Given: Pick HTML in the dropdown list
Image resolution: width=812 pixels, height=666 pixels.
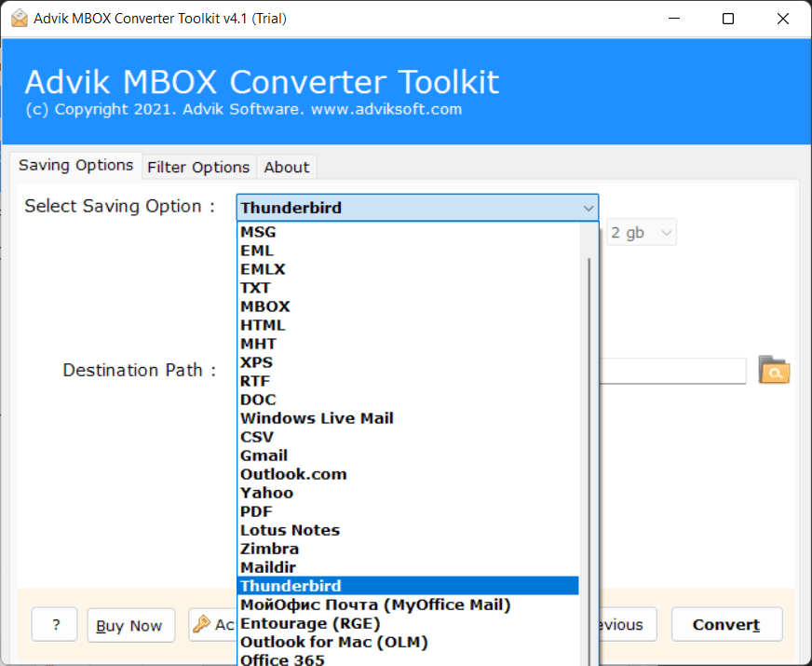Looking at the screenshot, I should click(408, 325).
